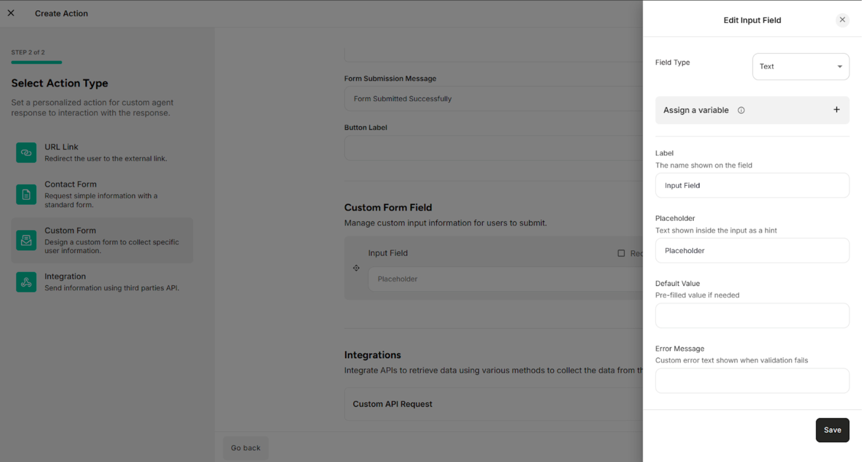Click the plus icon to assign a variable
The height and width of the screenshot is (462, 868).
837,109
